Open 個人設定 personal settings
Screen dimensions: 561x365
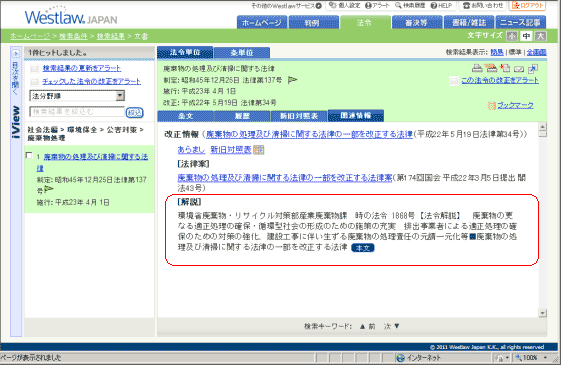coord(344,5)
